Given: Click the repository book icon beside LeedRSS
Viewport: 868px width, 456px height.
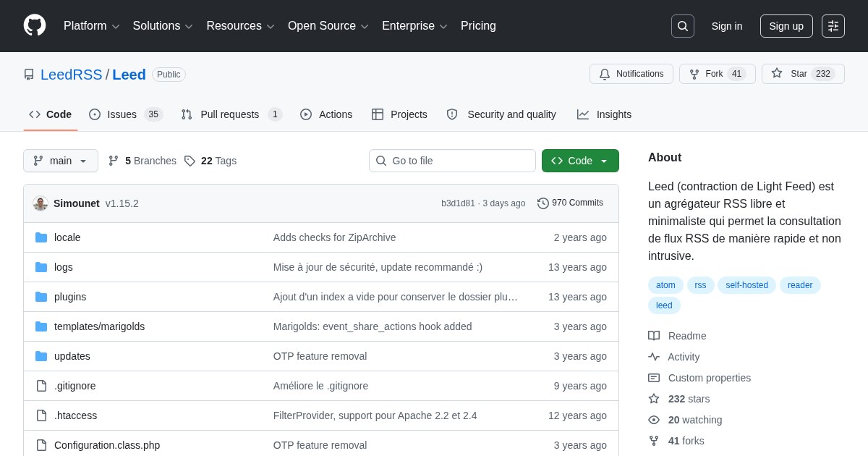Looking at the screenshot, I should point(29,75).
